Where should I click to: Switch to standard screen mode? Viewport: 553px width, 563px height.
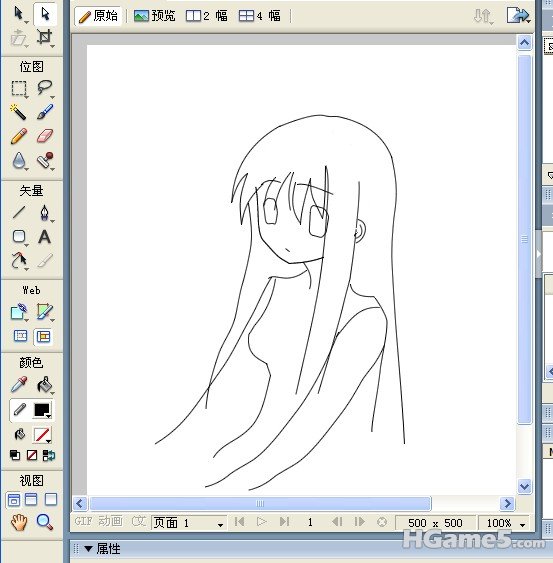[x=14, y=499]
